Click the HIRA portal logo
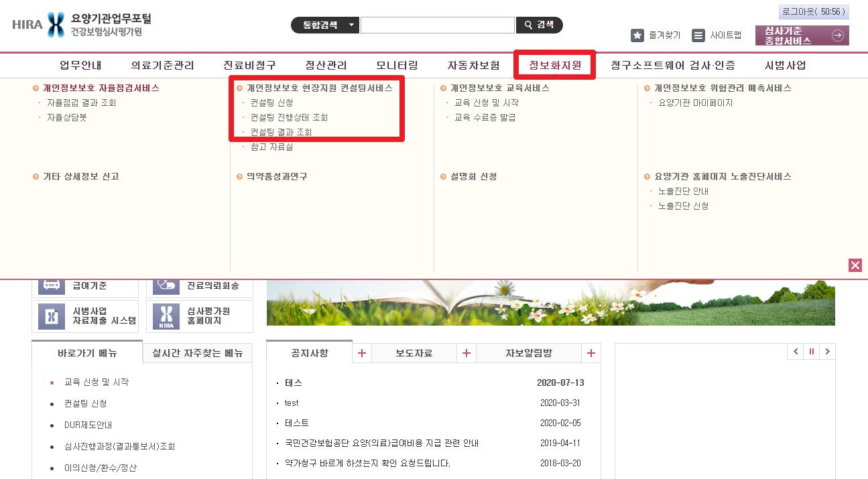The height and width of the screenshot is (479, 868). pos(82,25)
